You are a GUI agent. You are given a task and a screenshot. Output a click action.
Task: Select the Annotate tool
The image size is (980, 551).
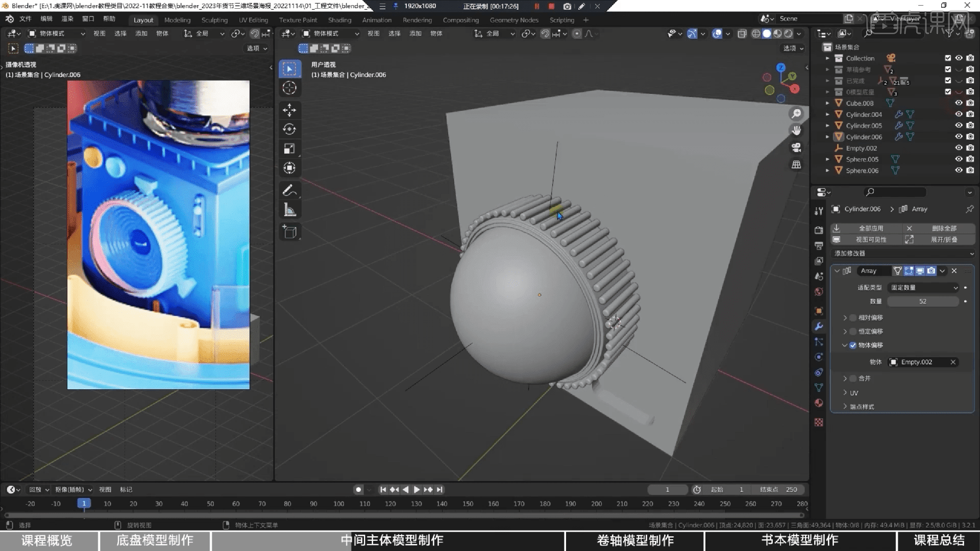point(289,190)
